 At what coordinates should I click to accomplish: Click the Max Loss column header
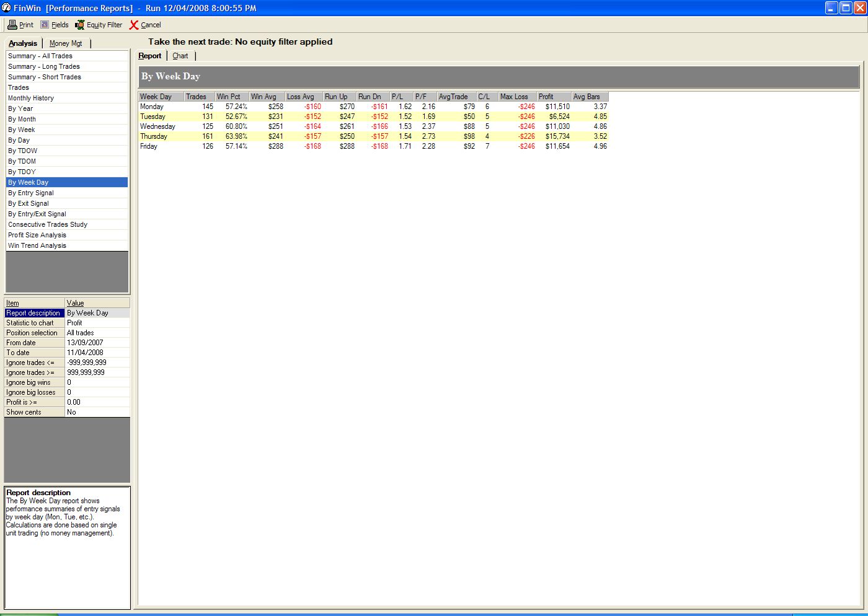518,97
